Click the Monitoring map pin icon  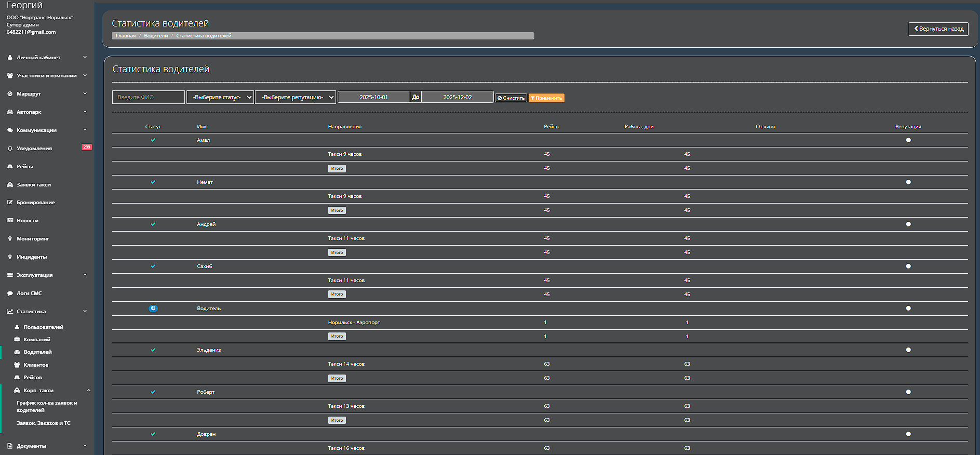point(10,239)
